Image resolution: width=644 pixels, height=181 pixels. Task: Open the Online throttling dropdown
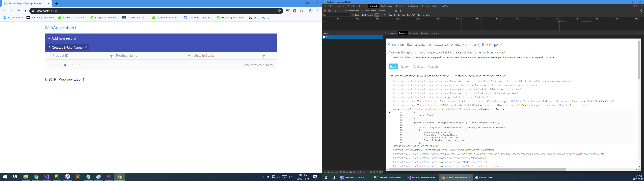tap(385, 11)
